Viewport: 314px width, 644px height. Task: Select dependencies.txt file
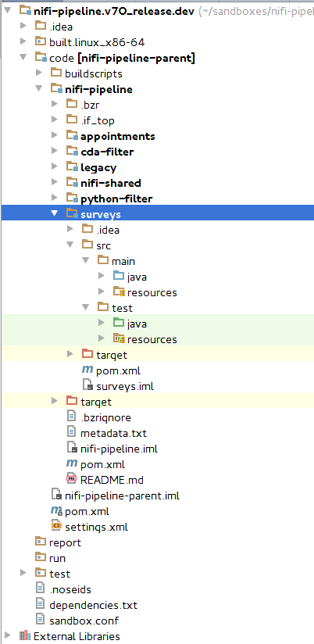(93, 605)
